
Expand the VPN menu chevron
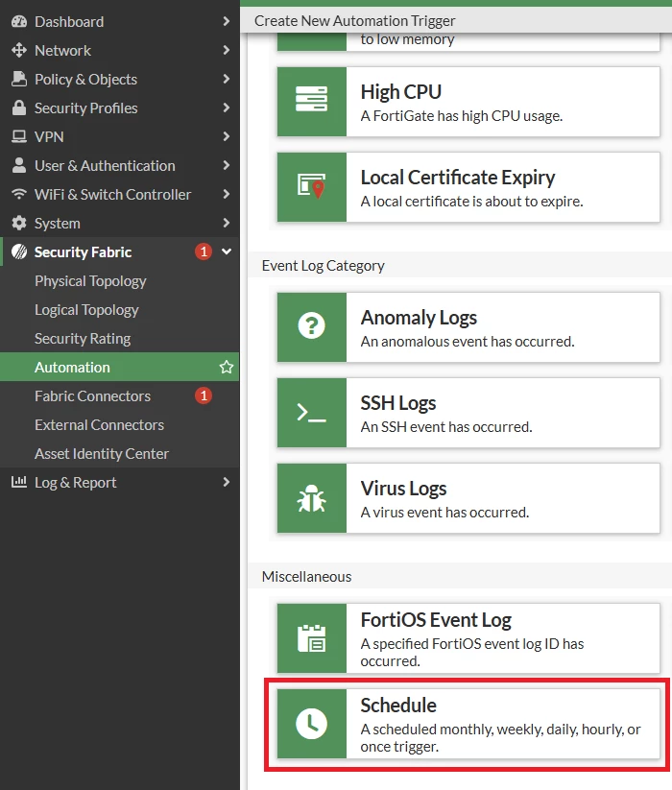227,136
